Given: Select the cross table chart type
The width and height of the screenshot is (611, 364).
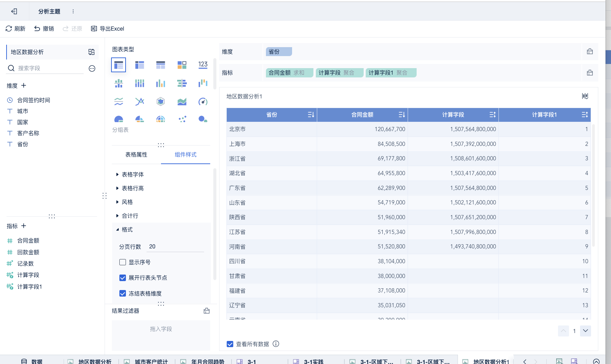Looking at the screenshot, I should (x=140, y=65).
